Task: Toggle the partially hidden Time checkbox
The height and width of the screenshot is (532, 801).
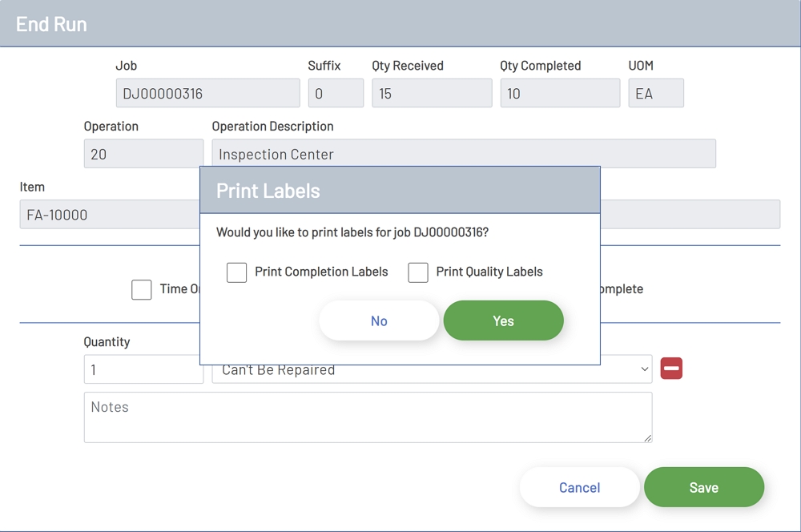Action: [142, 289]
